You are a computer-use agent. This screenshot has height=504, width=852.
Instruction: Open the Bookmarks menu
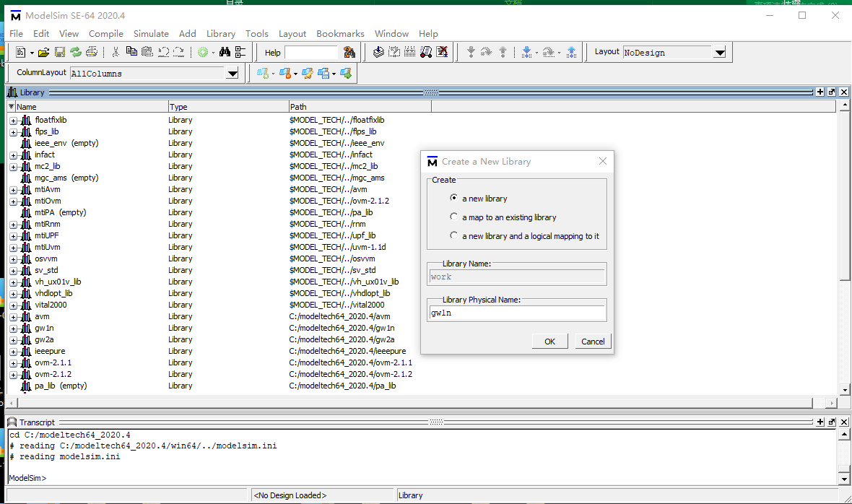coord(340,34)
